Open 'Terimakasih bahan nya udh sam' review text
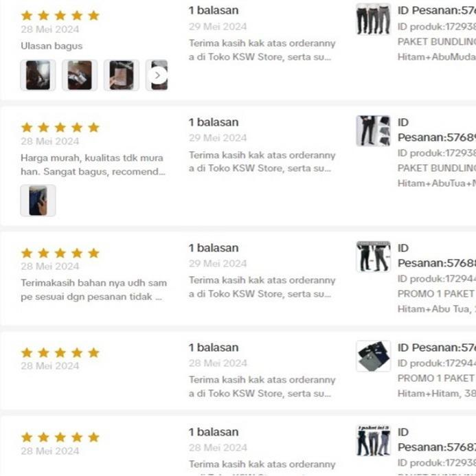Image resolution: width=476 pixels, height=476 pixels. [x=94, y=290]
